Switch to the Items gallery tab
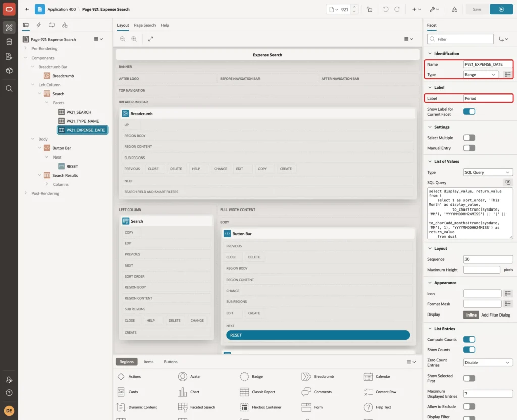 (x=149, y=362)
